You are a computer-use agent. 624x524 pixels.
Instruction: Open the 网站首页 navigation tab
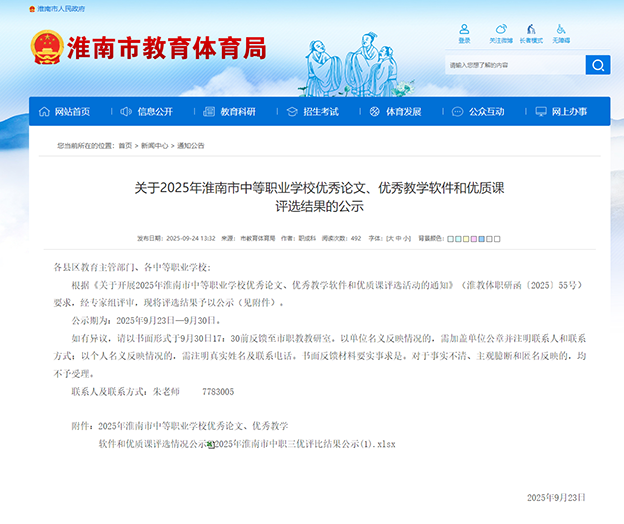65,111
